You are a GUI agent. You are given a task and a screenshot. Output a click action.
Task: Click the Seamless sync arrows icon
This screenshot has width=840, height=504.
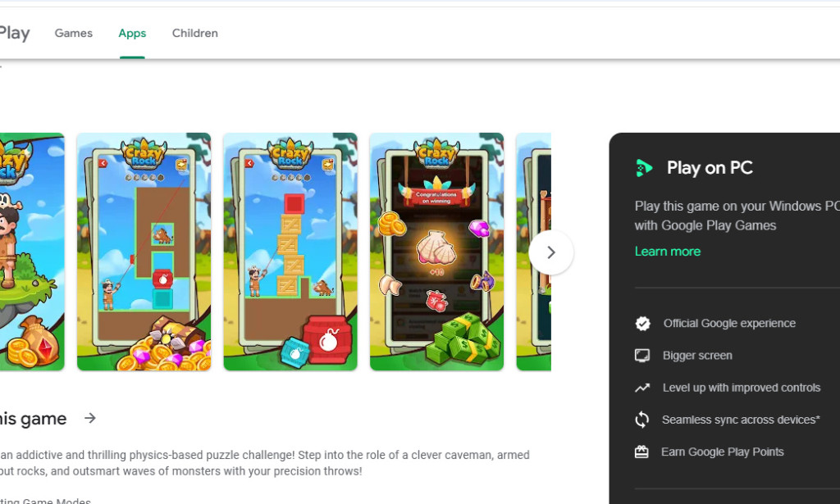[641, 420]
